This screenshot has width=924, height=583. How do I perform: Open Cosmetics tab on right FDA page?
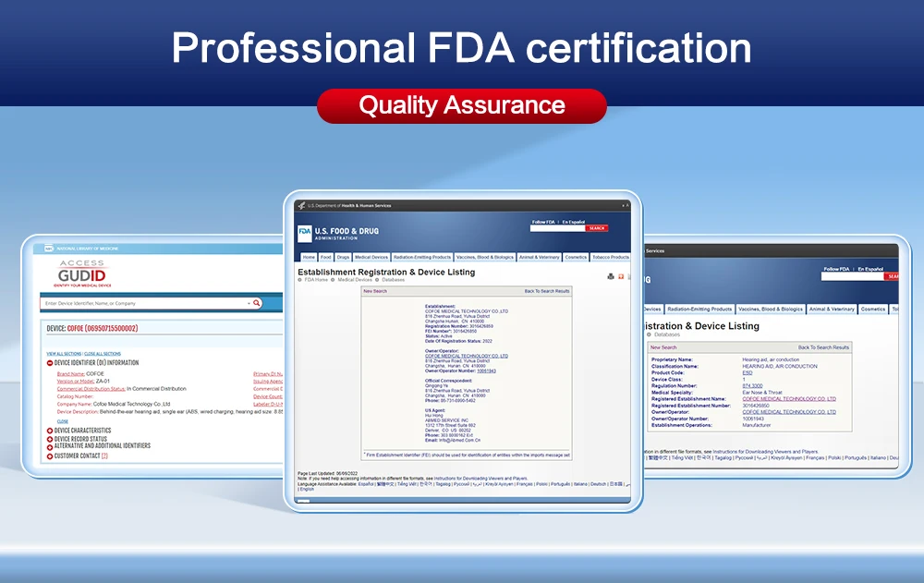pyautogui.click(x=873, y=309)
